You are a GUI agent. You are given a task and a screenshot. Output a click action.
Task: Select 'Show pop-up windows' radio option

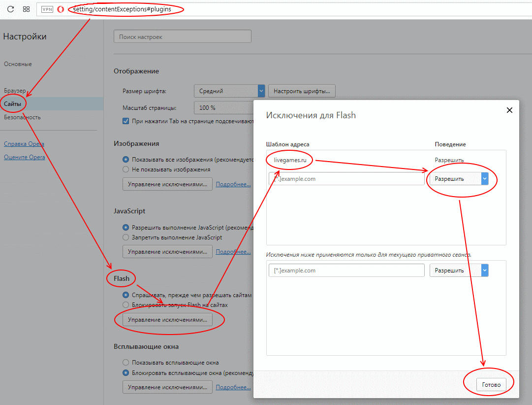click(x=125, y=363)
